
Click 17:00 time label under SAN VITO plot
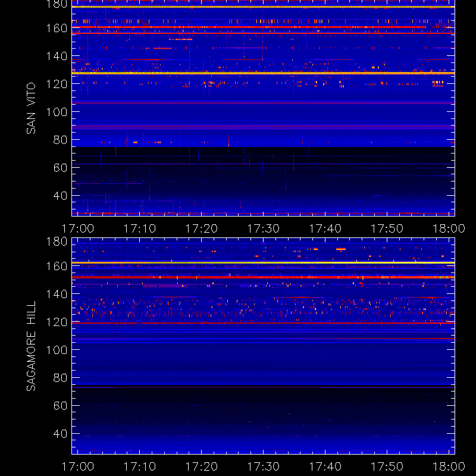coord(78,228)
